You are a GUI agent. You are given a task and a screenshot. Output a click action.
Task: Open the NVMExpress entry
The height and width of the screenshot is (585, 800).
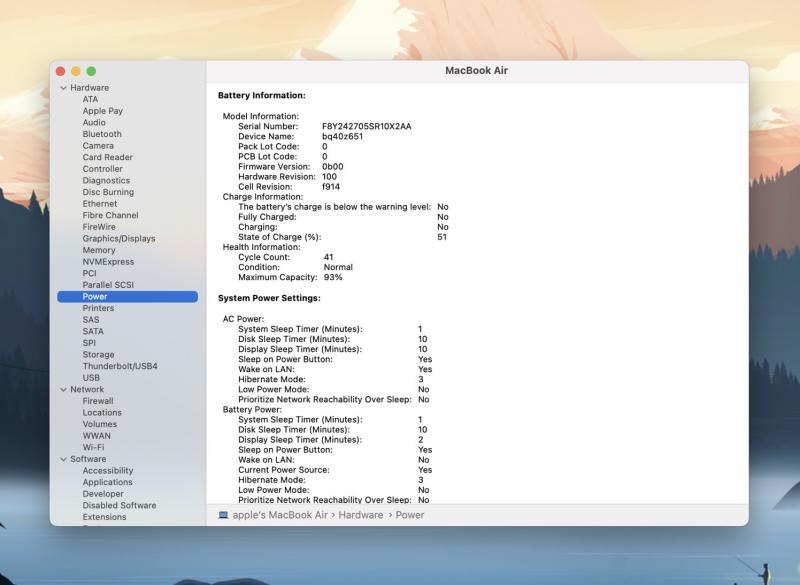pos(108,262)
